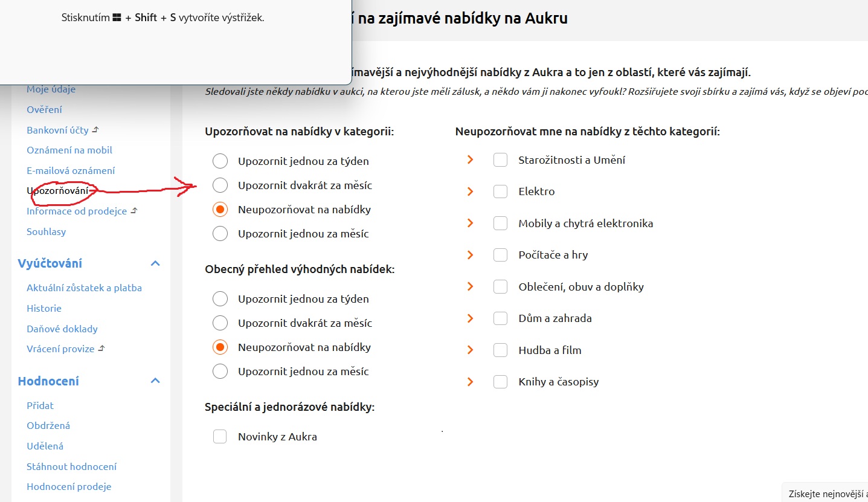Collapse the Vyúčtování section chevron

tap(155, 263)
